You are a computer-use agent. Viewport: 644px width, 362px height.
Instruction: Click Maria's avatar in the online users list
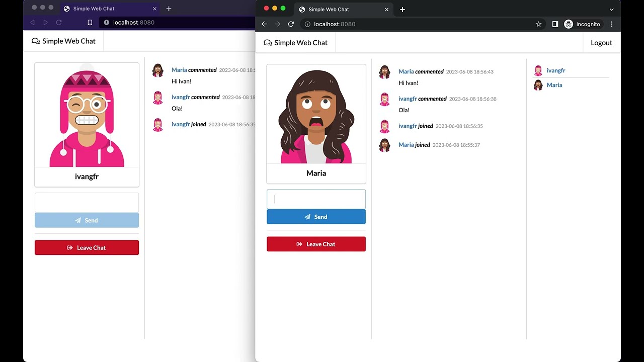537,85
